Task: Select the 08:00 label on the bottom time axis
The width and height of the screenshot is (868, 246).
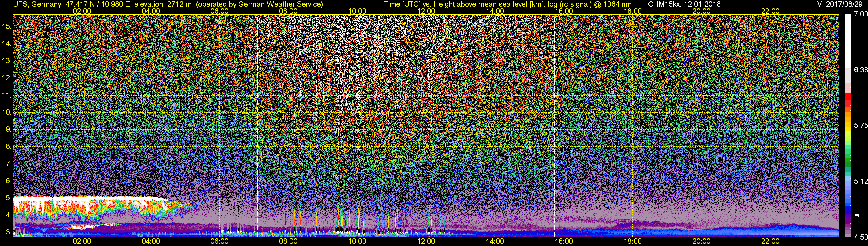Action: tap(288, 241)
